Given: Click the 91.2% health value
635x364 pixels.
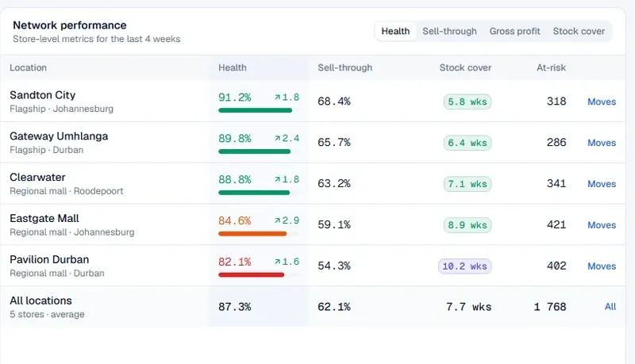Looking at the screenshot, I should click(x=234, y=98).
